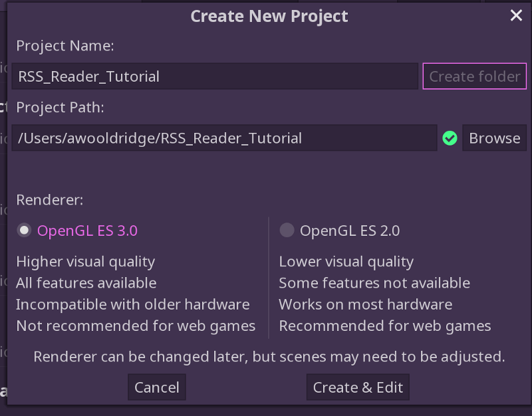Click the Create folder button
Screen dimensions: 532x416
tap(475, 76)
